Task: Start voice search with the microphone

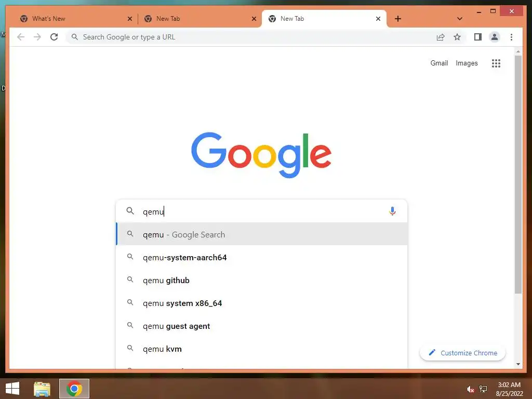Action: click(392, 211)
